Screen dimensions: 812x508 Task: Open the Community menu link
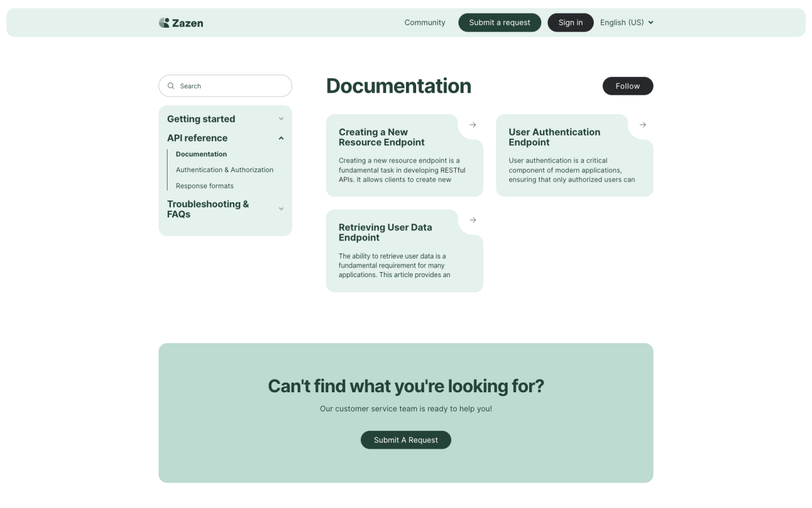pyautogui.click(x=425, y=23)
